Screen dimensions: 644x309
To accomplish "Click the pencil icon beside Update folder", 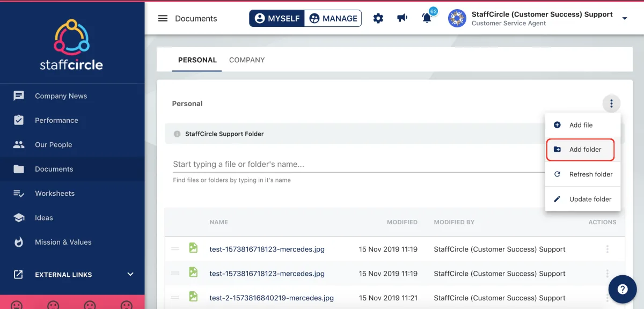I will [x=557, y=199].
